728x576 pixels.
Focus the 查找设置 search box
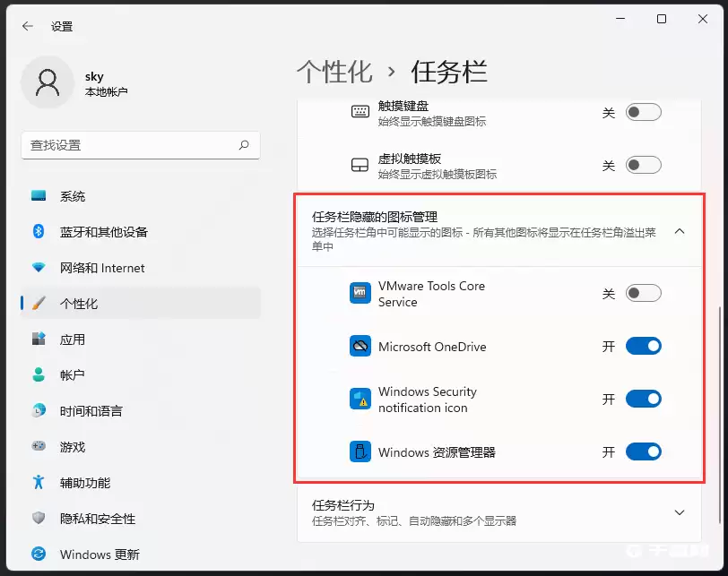(x=141, y=145)
